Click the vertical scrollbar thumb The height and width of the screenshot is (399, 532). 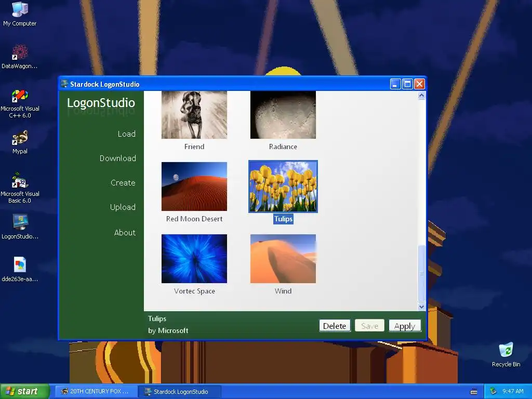(x=421, y=273)
